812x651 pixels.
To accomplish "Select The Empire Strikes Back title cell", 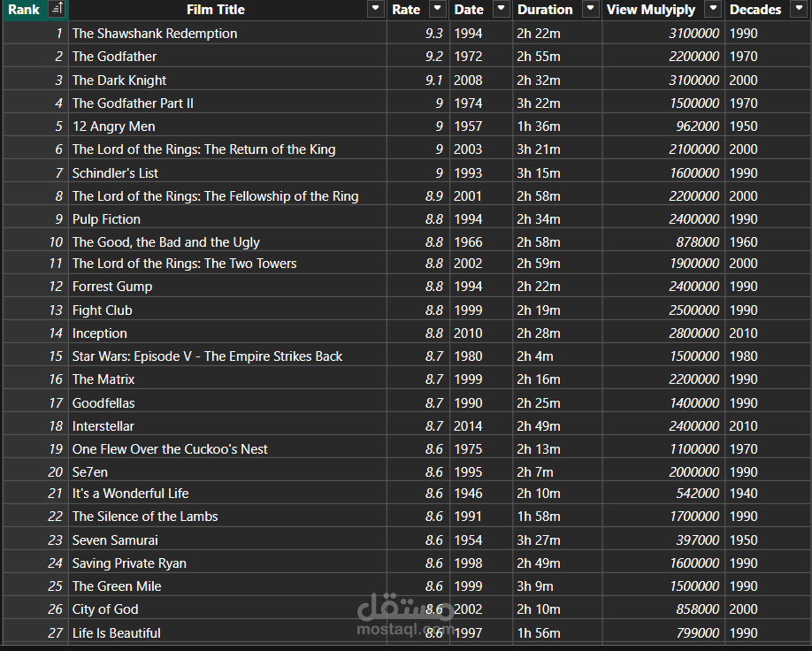I will 228,356.
